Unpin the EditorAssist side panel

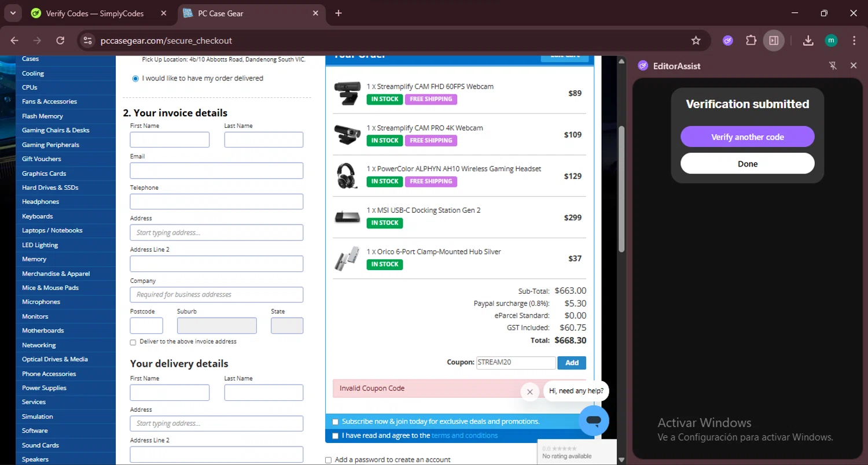[x=833, y=66]
